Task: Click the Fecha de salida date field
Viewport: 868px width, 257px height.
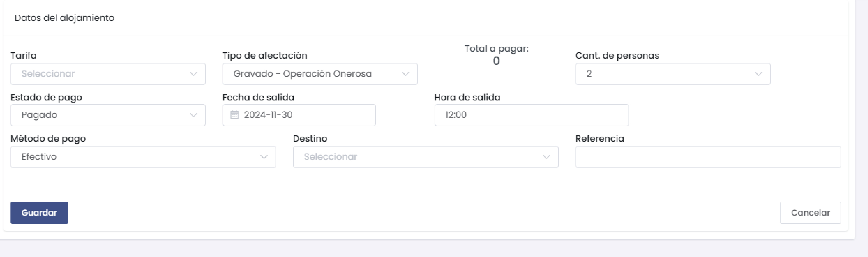Action: coord(299,115)
